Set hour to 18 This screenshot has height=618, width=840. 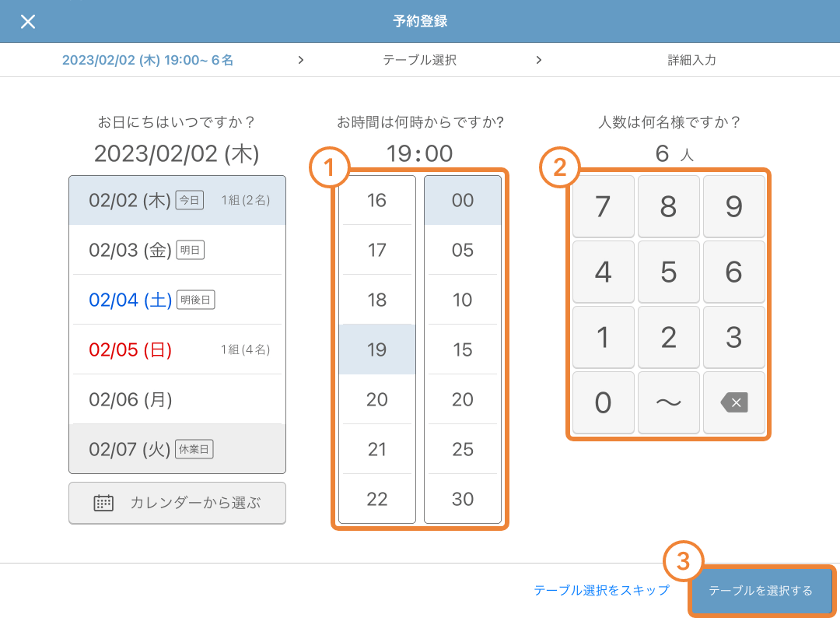tap(377, 300)
